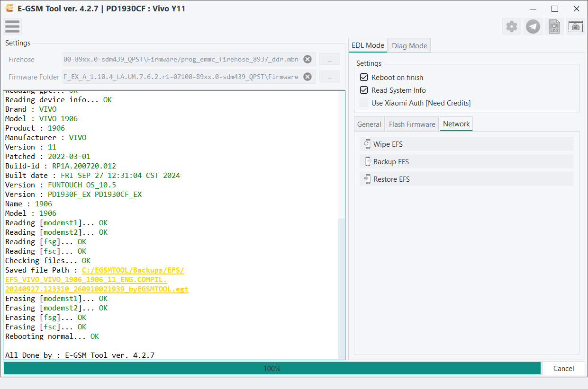The image size is (588, 389).
Task: Click the 'Built date' log line
Action: [93, 176]
